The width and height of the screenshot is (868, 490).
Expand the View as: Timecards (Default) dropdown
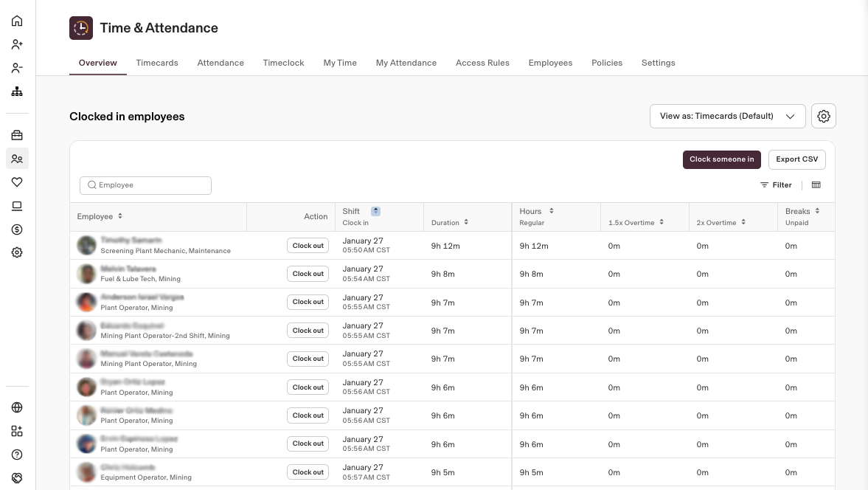(727, 117)
